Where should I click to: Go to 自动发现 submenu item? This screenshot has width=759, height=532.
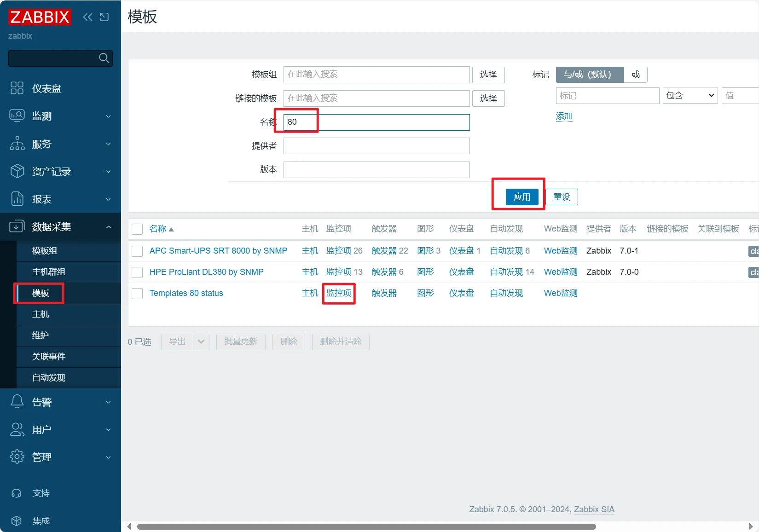pos(49,378)
